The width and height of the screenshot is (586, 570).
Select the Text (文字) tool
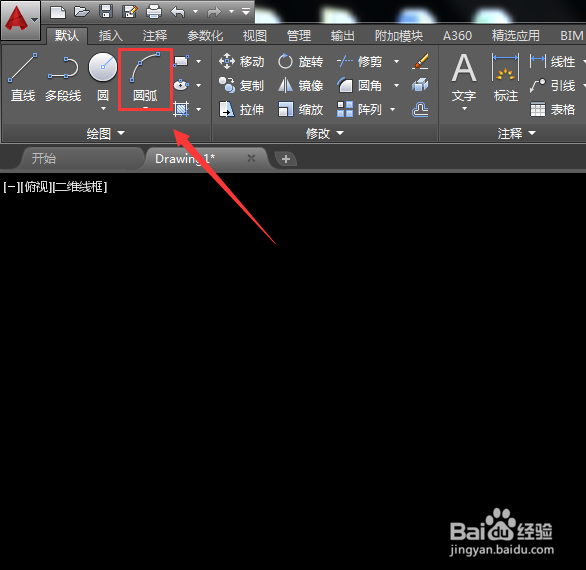tap(464, 78)
